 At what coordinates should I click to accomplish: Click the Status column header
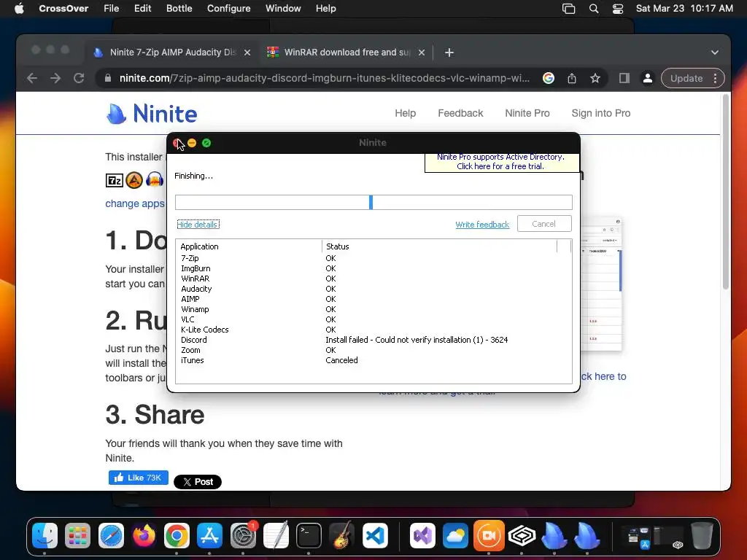point(440,246)
